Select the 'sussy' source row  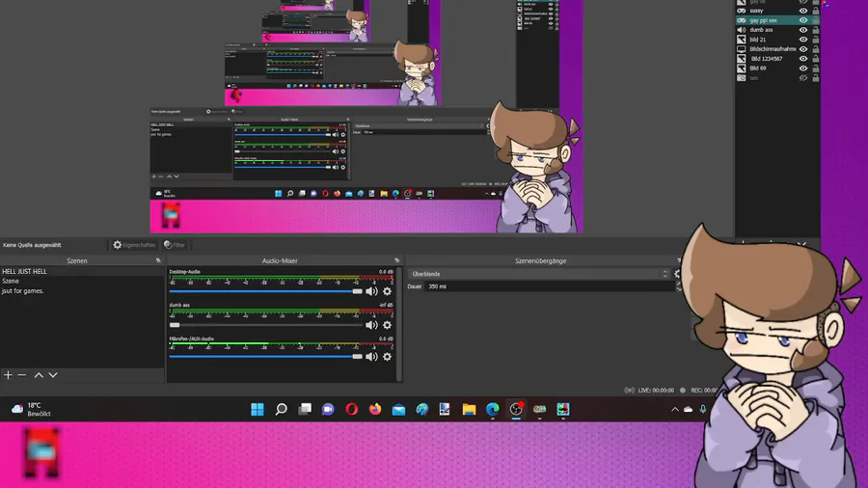[777, 11]
